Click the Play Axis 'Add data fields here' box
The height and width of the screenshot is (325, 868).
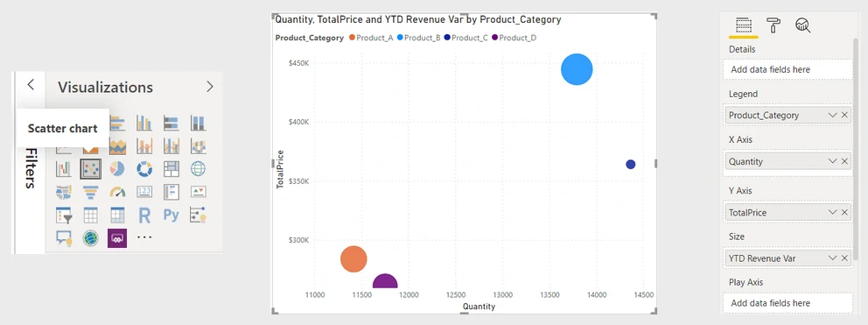787,303
